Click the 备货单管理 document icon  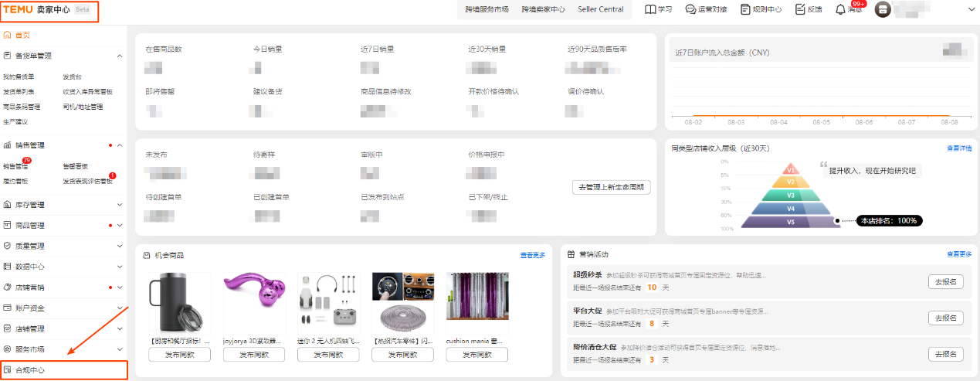pos(7,56)
